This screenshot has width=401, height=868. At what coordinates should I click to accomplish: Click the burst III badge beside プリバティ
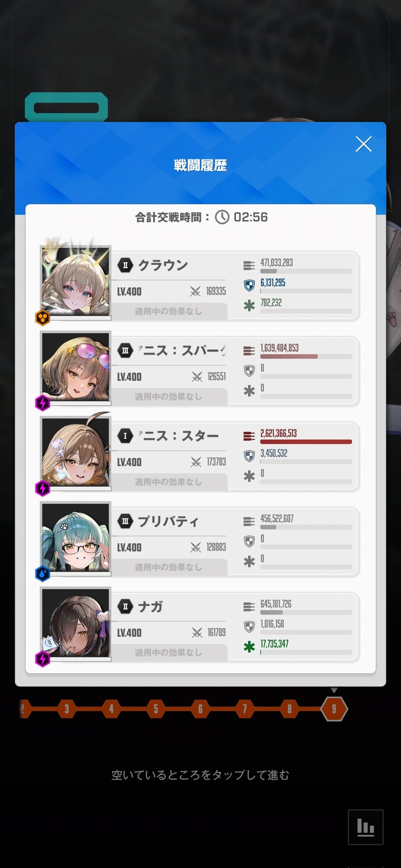(125, 521)
